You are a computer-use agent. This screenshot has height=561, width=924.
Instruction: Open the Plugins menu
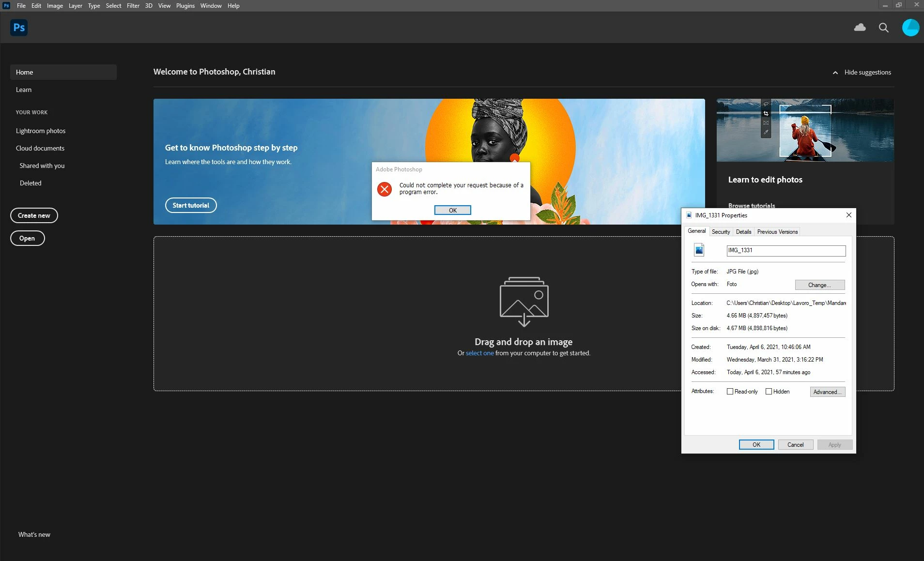185,6
